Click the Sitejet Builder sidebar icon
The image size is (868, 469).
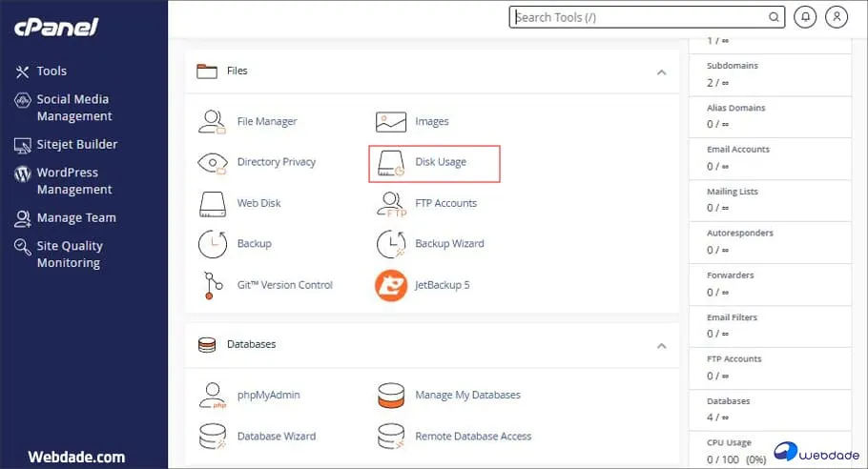pyautogui.click(x=22, y=146)
